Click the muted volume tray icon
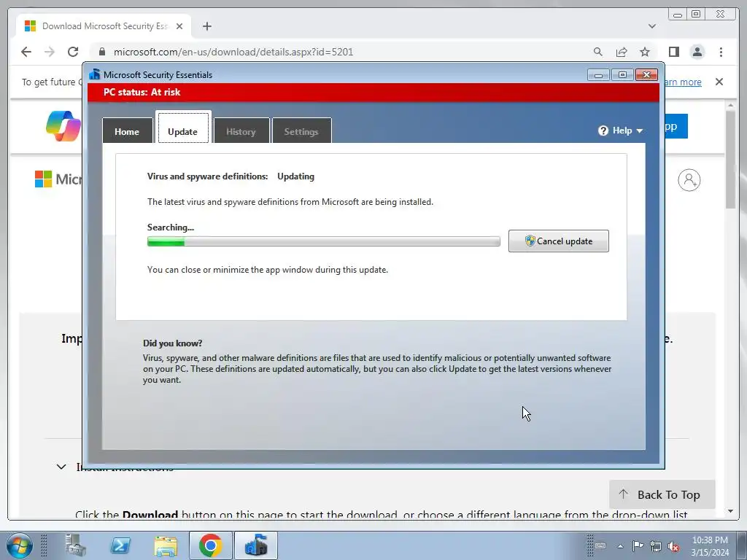747x560 pixels. tap(673, 545)
